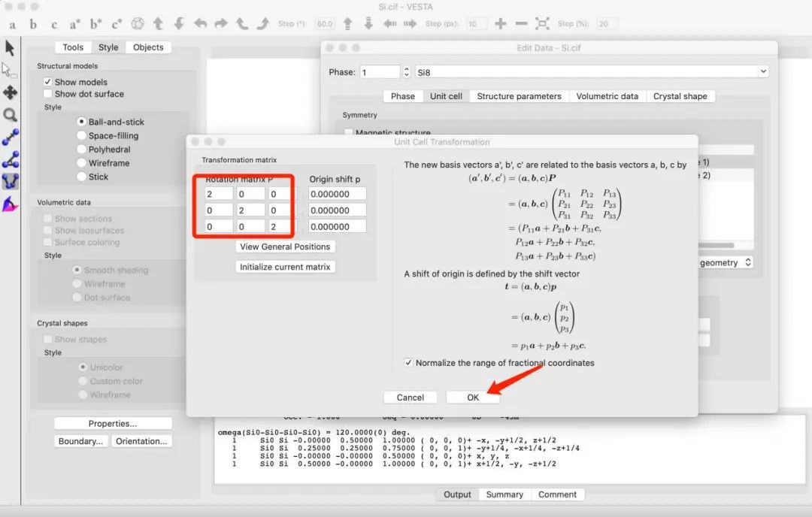Switch to the Summary tab
Screen dimensions: 812x517
pyautogui.click(x=504, y=494)
